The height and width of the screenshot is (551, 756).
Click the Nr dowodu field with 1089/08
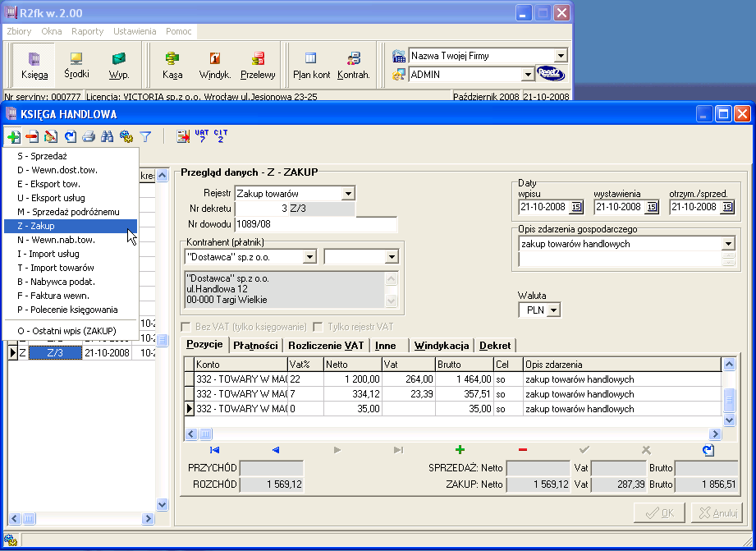click(316, 224)
